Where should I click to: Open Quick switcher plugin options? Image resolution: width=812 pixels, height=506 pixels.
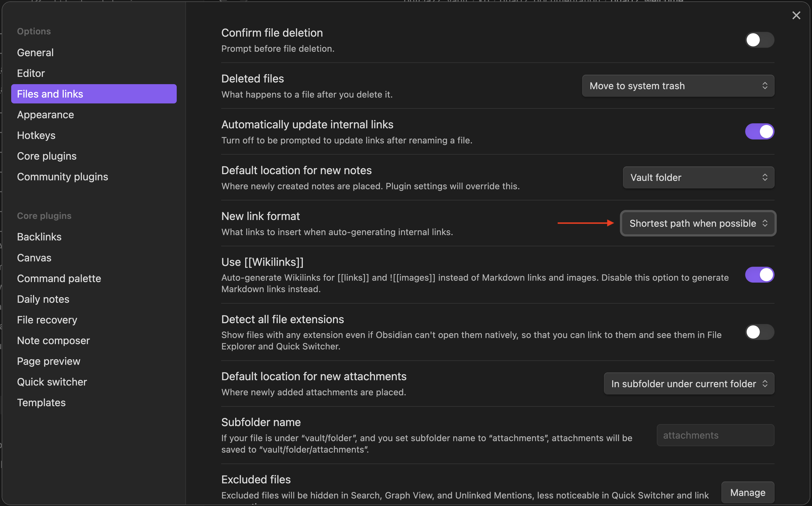[52, 382]
